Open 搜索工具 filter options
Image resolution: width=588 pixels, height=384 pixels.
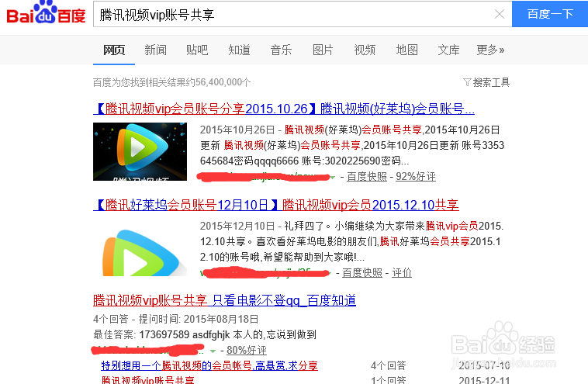486,82
